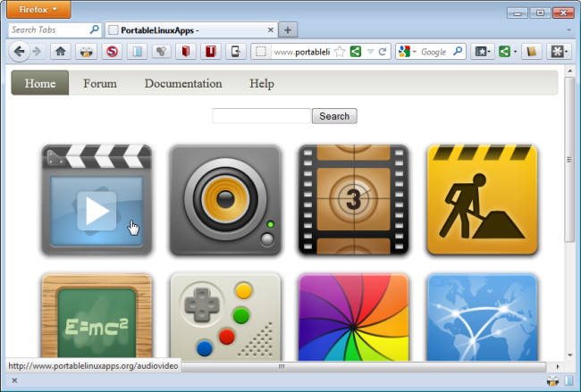
Task: Click the red S blocker toolbar icon
Action: tap(112, 52)
